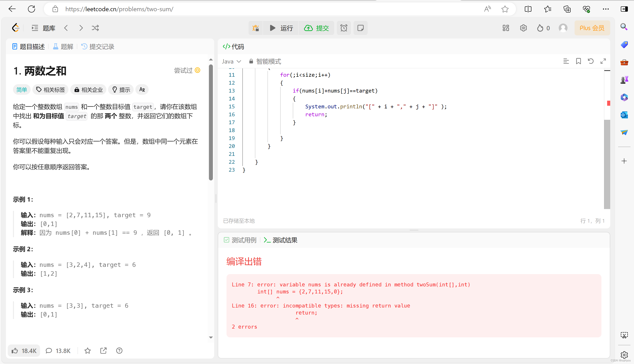Screen dimensions: 634x364
Task: Click the timer alarm clock icon
Action: tap(344, 28)
